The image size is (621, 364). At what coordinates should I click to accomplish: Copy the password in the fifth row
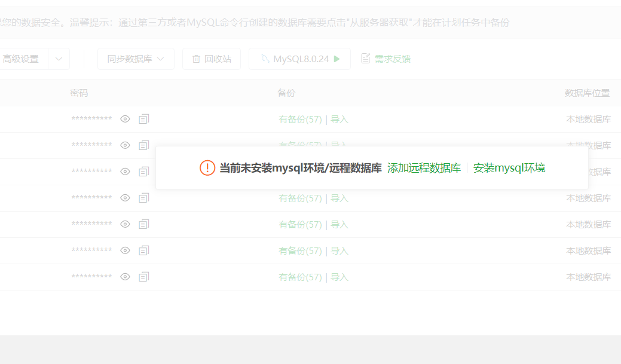144,224
